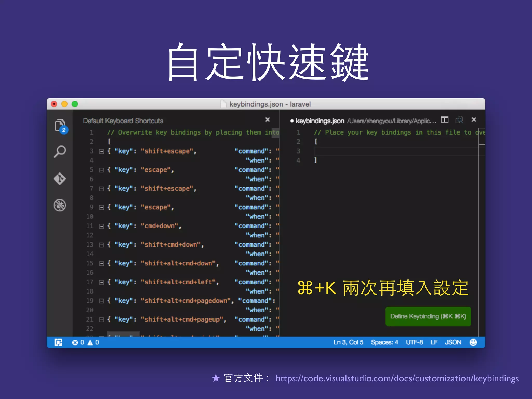Collapse the fold marker on line 3

[x=102, y=151]
